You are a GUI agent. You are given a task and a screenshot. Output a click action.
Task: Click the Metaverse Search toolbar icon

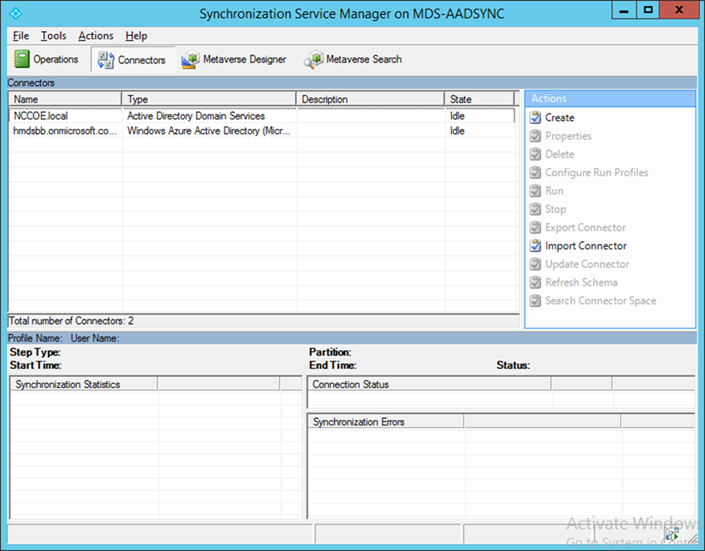click(313, 59)
